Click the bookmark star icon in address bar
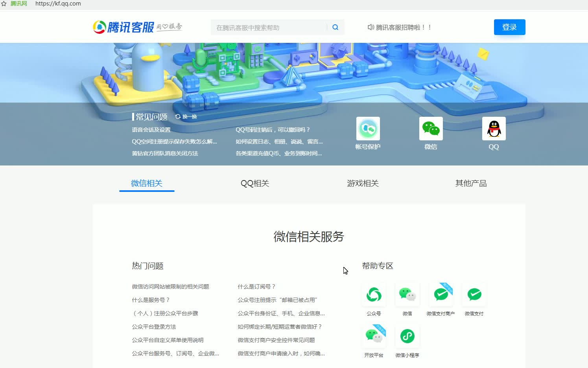Image resolution: width=588 pixels, height=368 pixels. 4,4
